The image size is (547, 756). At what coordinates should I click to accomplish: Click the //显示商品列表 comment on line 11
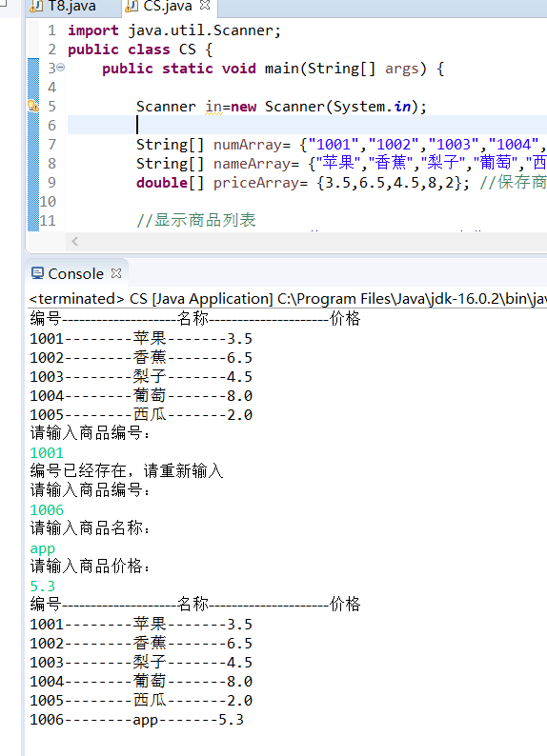point(196,220)
